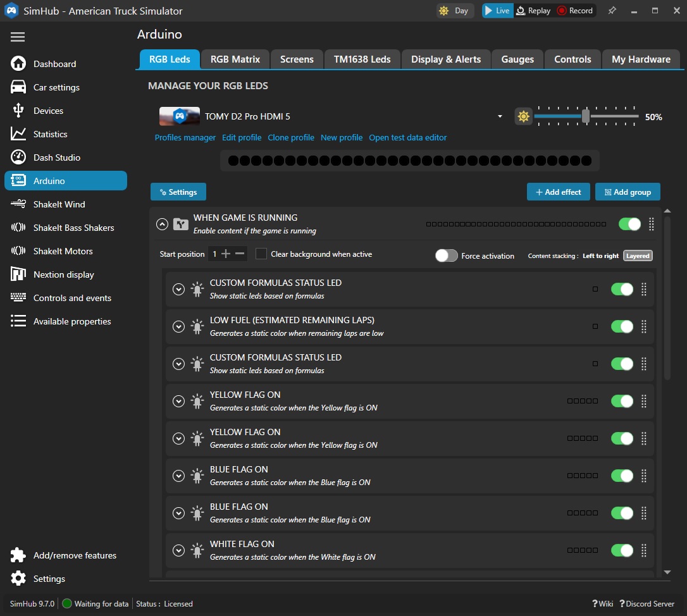Image resolution: width=687 pixels, height=616 pixels.
Task: Open the hamburger menu
Action: pos(18,37)
